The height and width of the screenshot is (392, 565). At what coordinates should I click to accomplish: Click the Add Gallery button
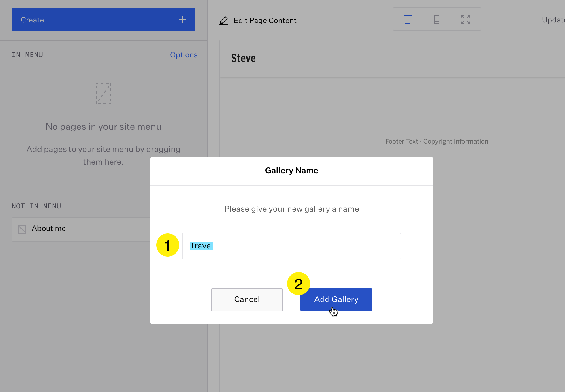coord(336,299)
